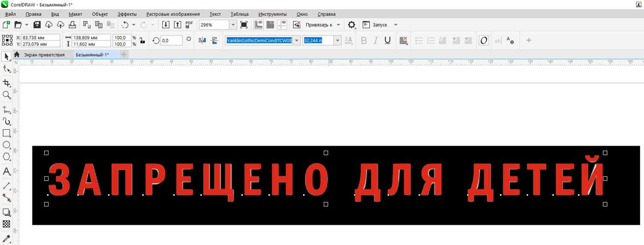This screenshot has width=644, height=245.
Task: Click the object width field
Action: [x=91, y=37]
